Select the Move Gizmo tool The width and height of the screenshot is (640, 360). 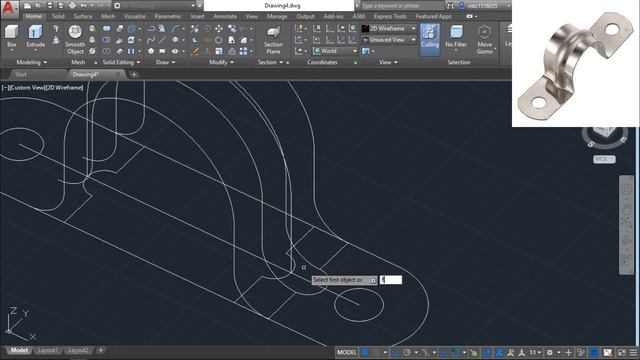click(484, 39)
